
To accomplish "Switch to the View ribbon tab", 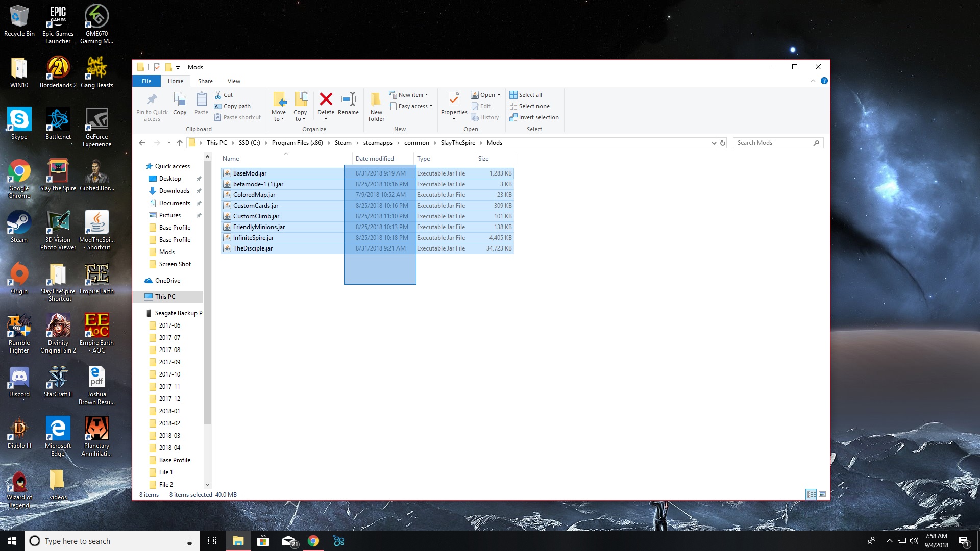I will (x=234, y=81).
